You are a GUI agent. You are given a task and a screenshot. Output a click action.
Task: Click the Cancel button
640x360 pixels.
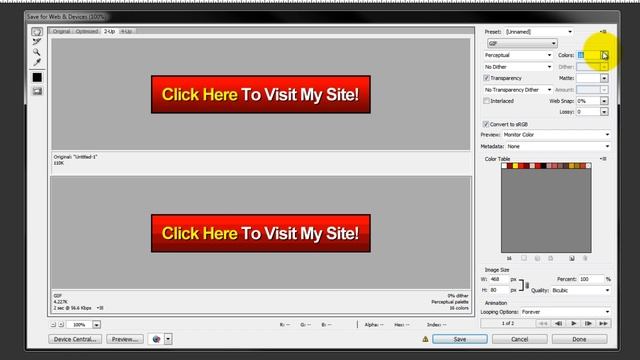(520, 339)
